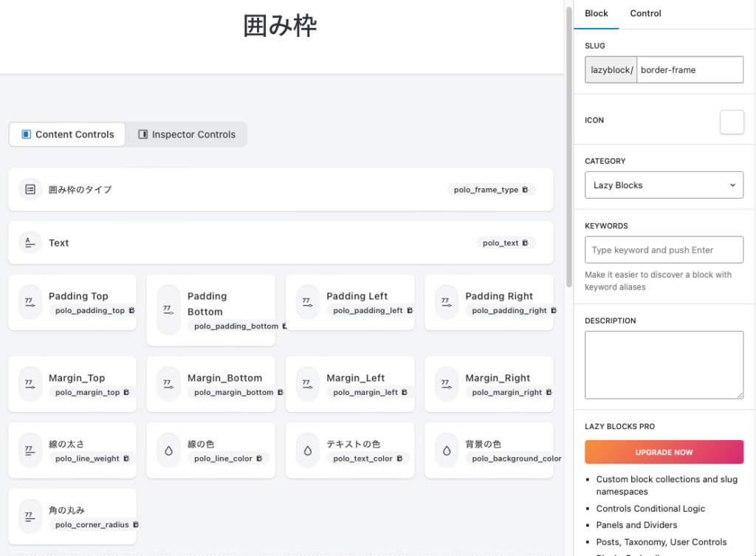This screenshot has height=556, width=756.
Task: Click the select-type icon for 囲み枠のタイプ
Action: point(30,190)
